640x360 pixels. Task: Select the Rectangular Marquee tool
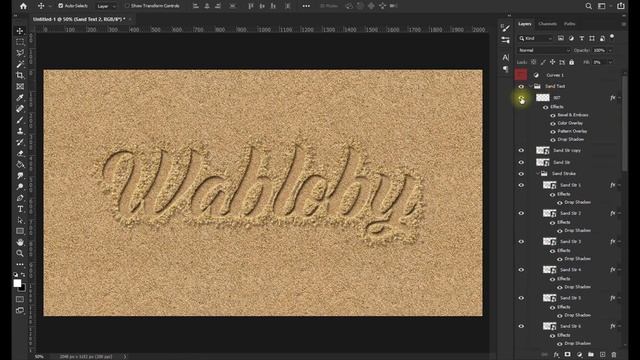[20, 42]
